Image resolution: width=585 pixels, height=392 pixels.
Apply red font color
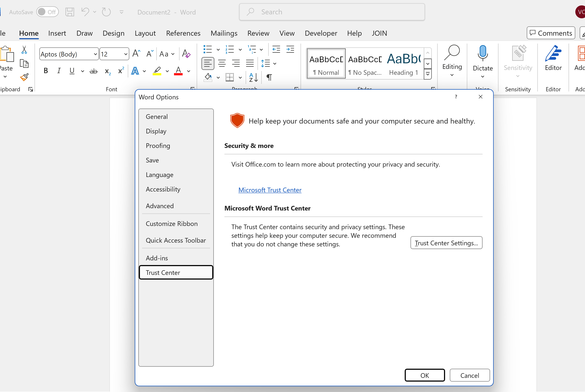coord(178,71)
